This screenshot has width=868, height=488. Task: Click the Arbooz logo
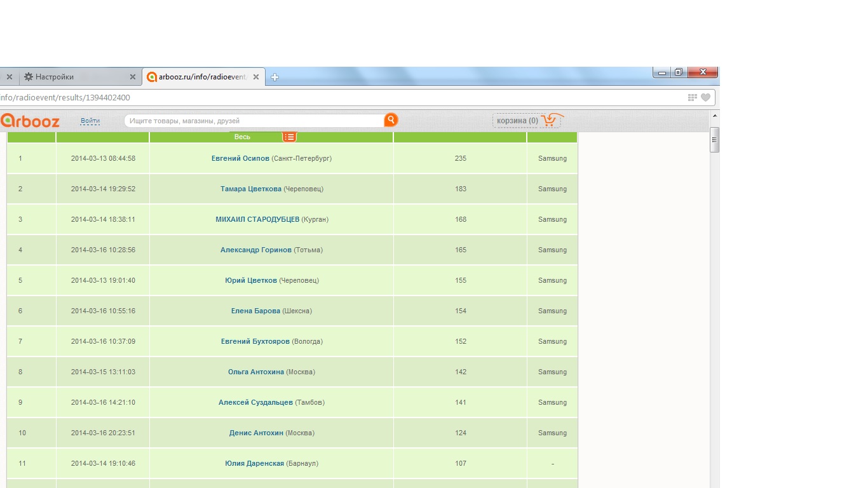pos(30,120)
